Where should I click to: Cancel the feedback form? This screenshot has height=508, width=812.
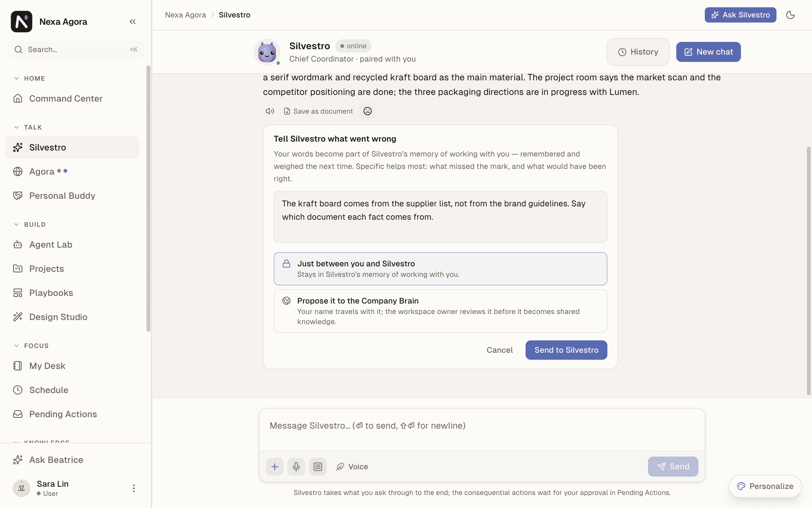point(499,350)
